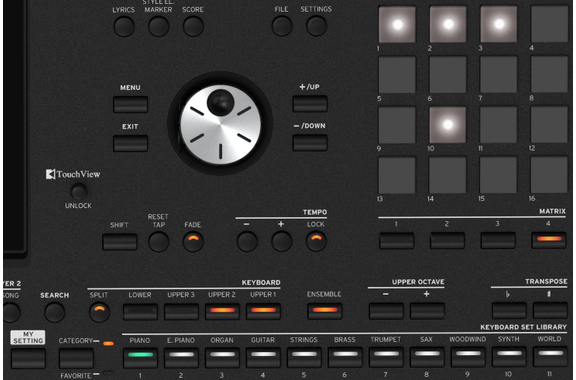Select the E. PIANO keyboard set

(x=181, y=358)
